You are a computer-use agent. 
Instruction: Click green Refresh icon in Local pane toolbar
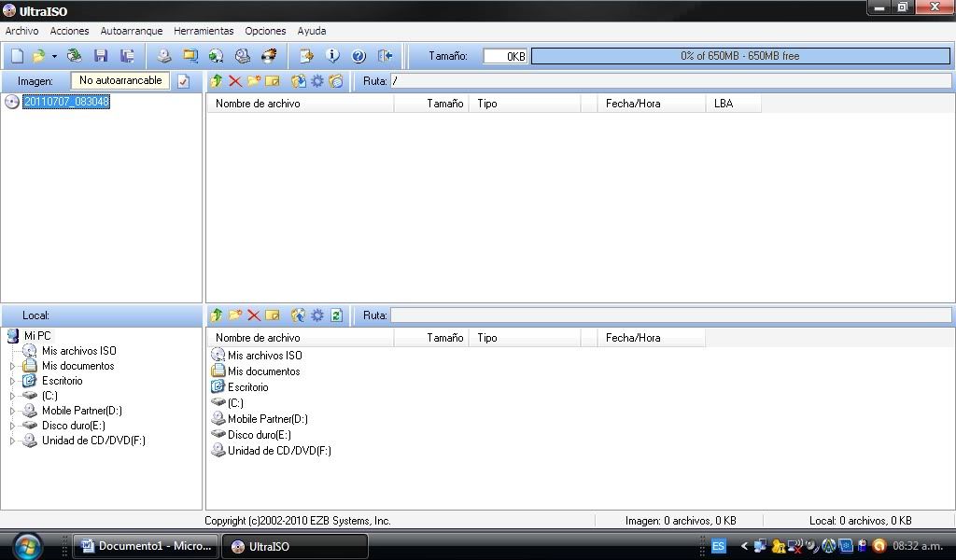[x=336, y=315]
